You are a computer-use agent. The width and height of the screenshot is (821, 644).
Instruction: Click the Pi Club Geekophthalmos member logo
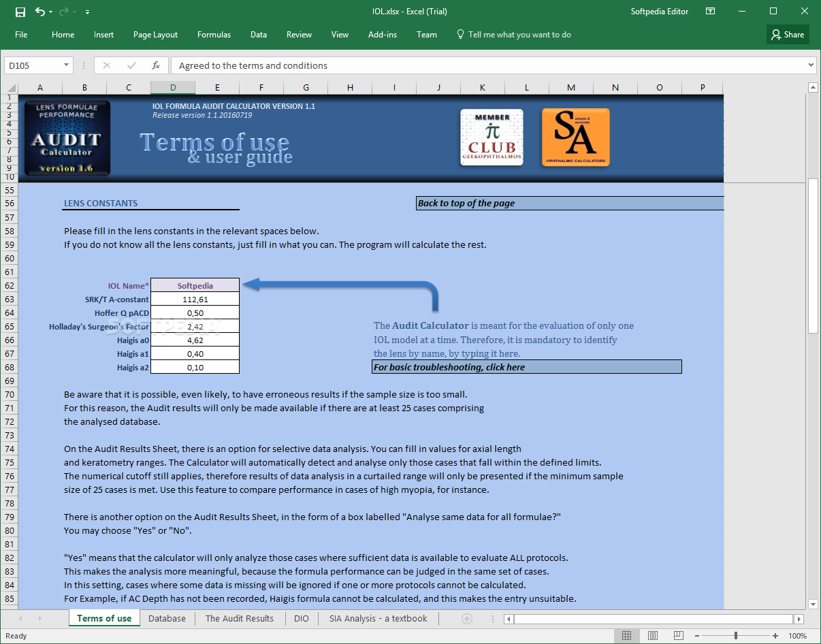tap(492, 138)
